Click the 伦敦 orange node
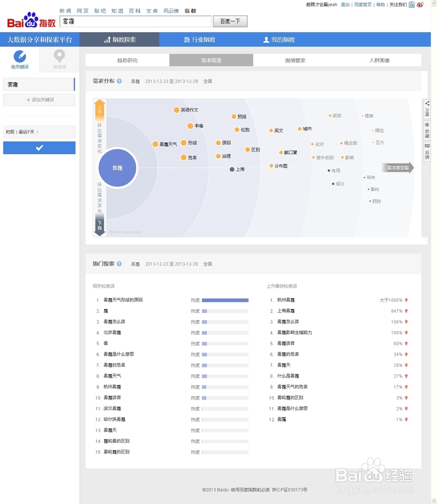Screen dimensions: 437x504 (237, 130)
